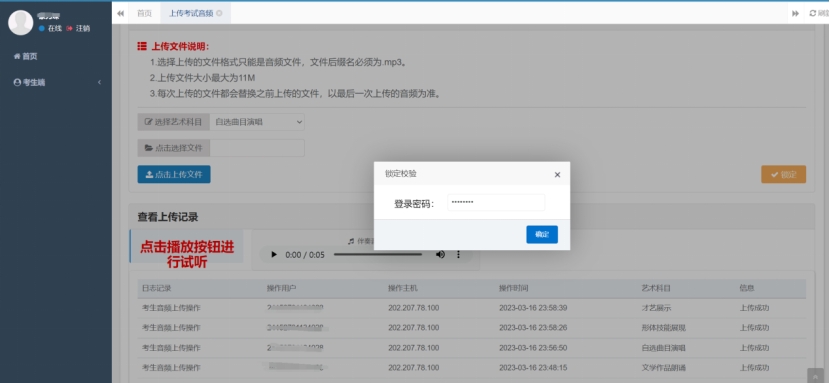Click the 确定 button in dialog
This screenshot has width=830, height=383.
542,234
